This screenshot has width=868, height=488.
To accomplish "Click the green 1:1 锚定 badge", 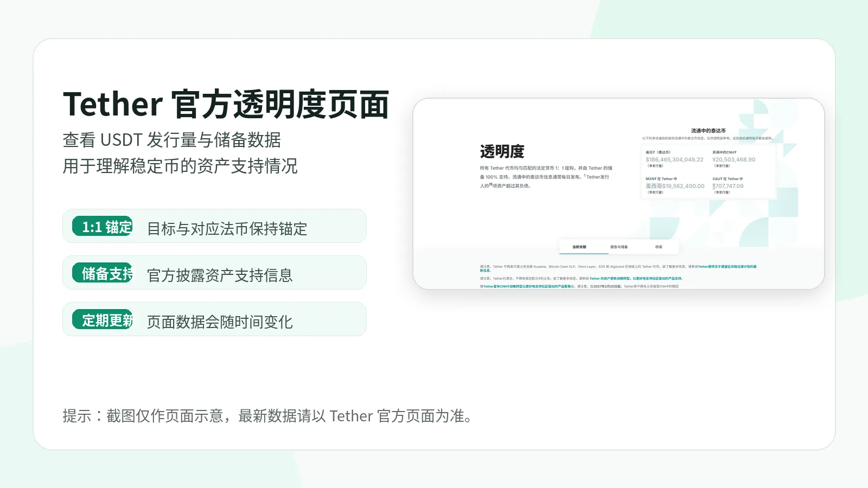I will [x=103, y=227].
